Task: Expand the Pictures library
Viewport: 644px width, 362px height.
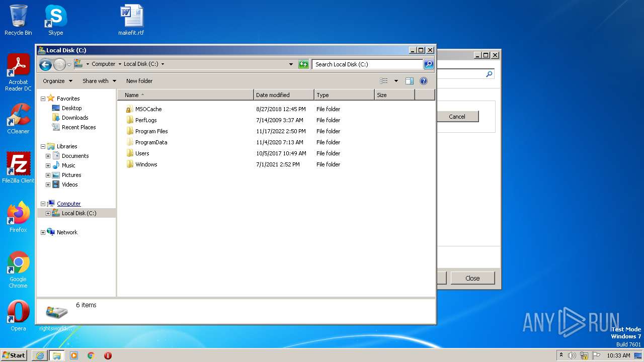Action: tap(48, 175)
